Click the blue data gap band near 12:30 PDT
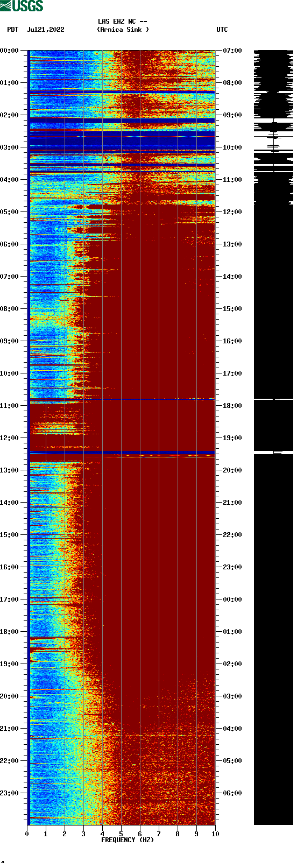Screen dimensions: 297x868 [x=122, y=453]
